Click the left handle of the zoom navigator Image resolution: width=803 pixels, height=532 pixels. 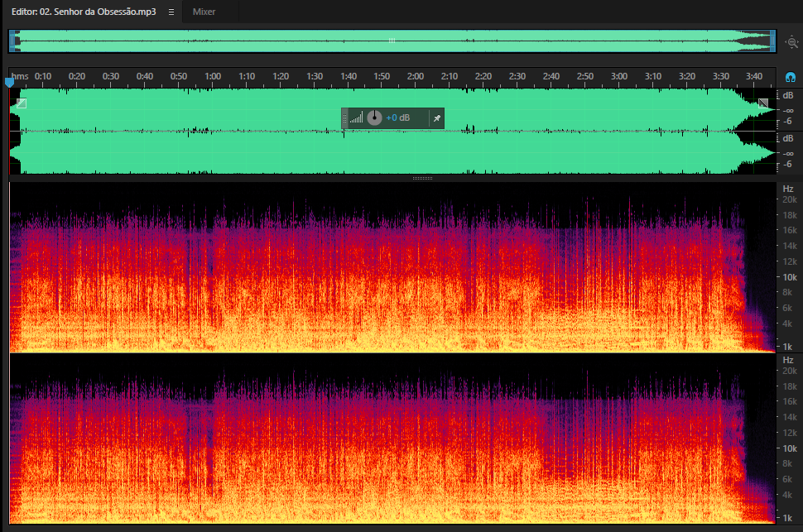pos(12,41)
